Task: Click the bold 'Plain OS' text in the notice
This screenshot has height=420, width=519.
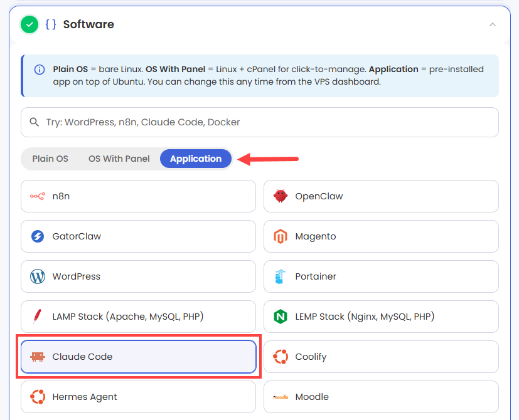Action: pos(70,70)
